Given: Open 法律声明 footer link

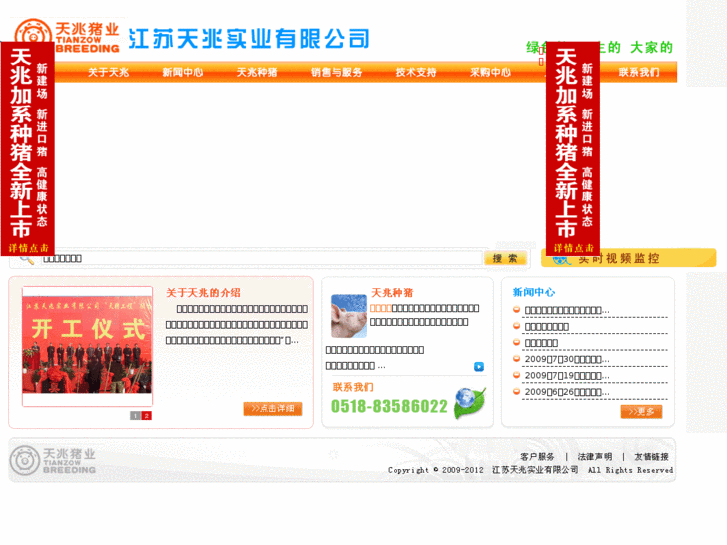Looking at the screenshot, I should pyautogui.click(x=594, y=457).
